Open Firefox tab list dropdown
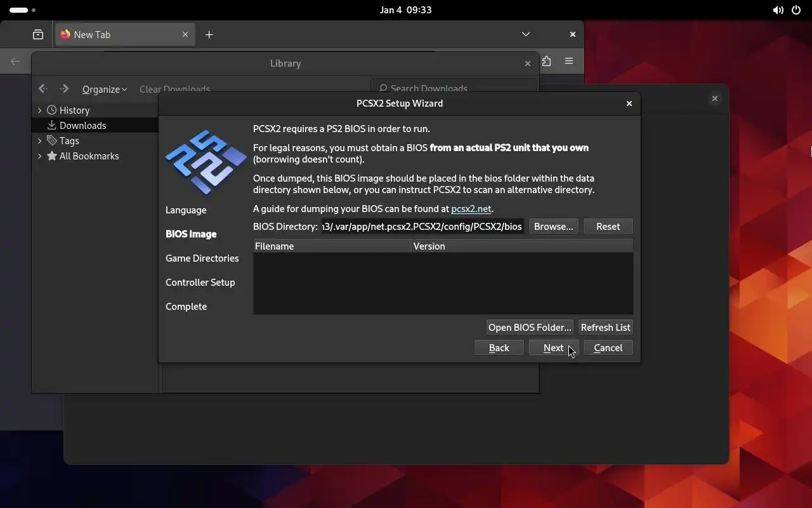The width and height of the screenshot is (812, 508). click(525, 34)
